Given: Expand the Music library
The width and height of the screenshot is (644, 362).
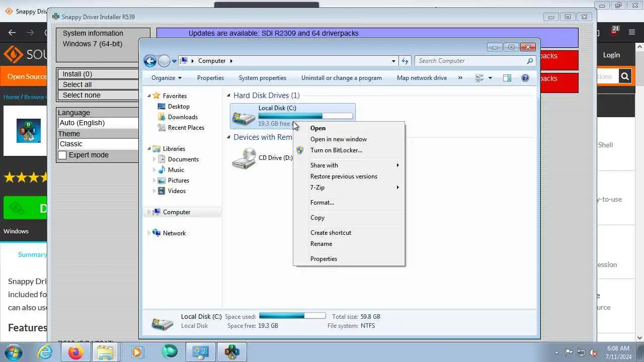Looking at the screenshot, I should [154, 170].
